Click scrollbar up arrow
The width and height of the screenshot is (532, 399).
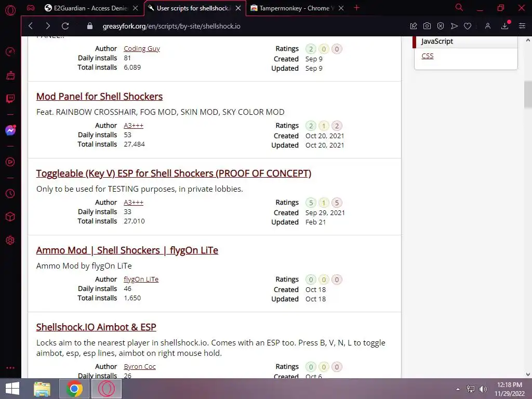(x=528, y=40)
